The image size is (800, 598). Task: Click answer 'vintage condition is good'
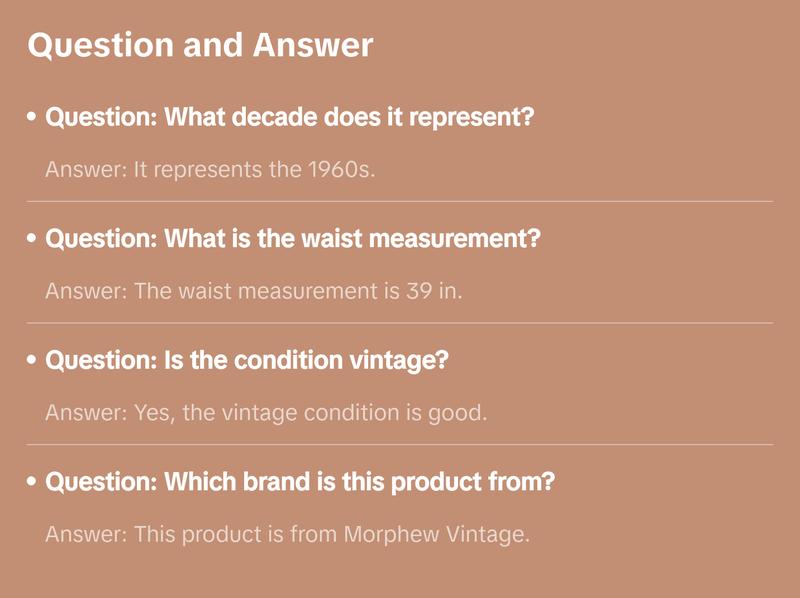[266, 413]
